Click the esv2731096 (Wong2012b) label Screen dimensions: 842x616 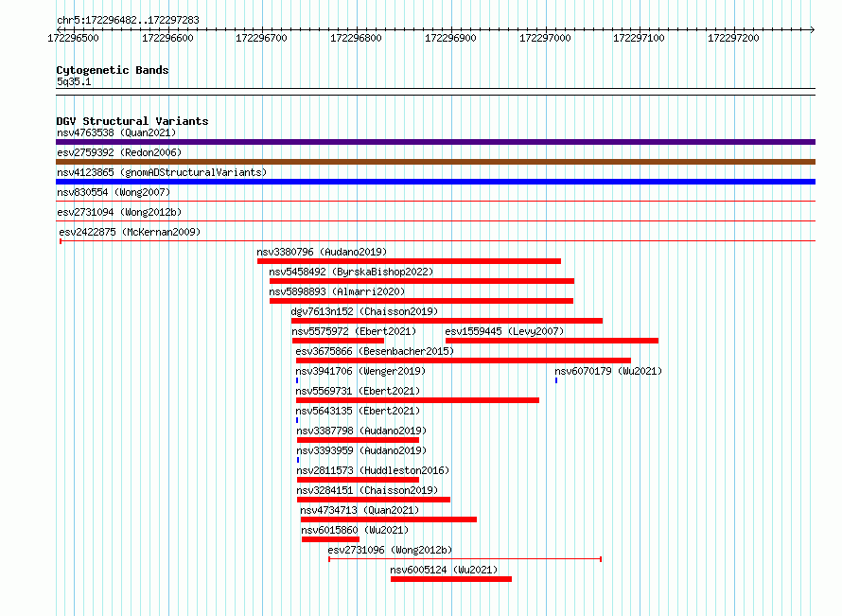point(390,550)
